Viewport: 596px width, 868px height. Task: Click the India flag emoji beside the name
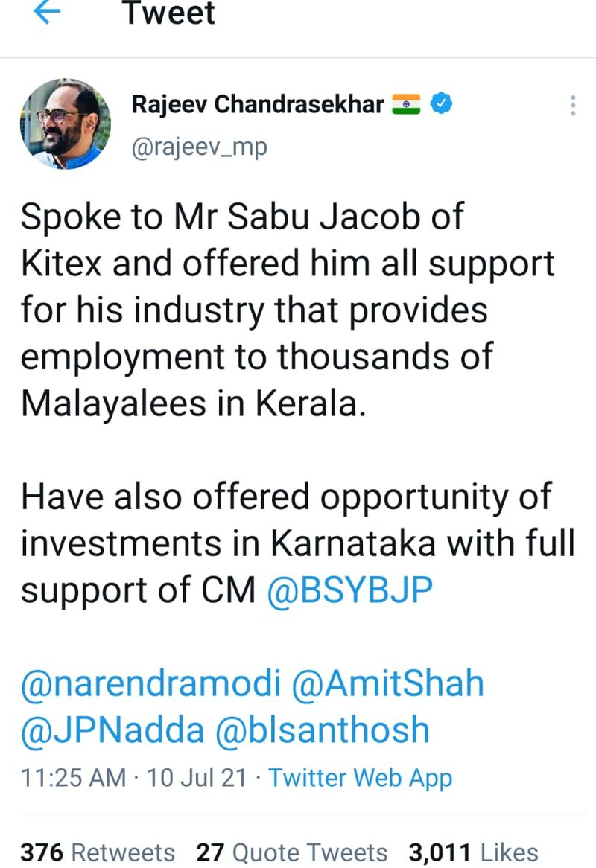click(406, 105)
